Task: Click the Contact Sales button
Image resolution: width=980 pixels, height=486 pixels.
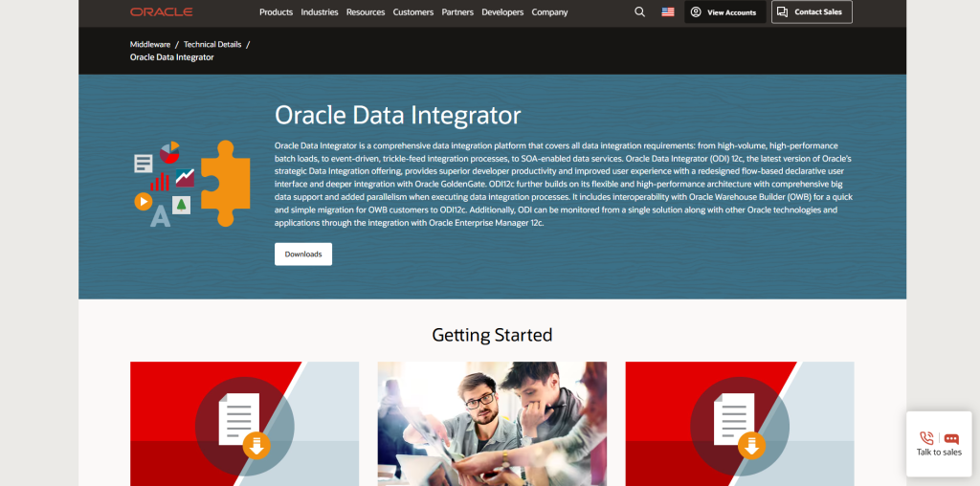Action: click(x=812, y=11)
